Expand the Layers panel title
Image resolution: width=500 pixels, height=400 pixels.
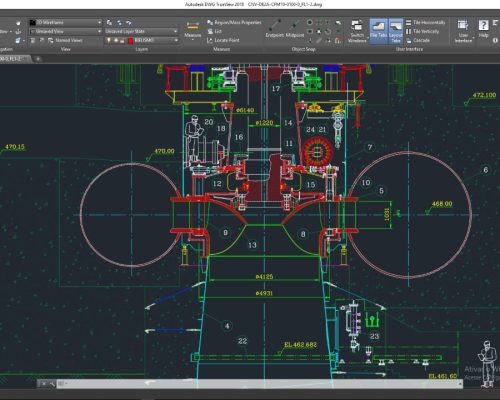pyautogui.click(x=142, y=49)
